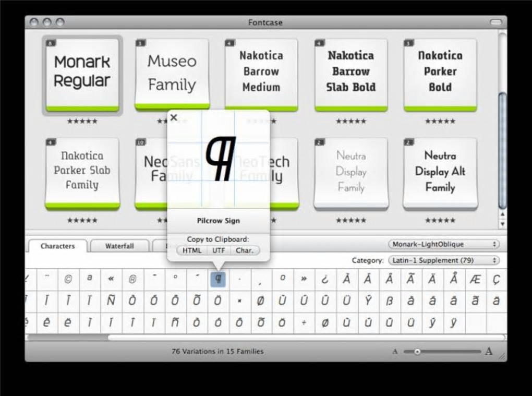Pick the Ç cedilla glyph
Screen dimensions: 532x396
(497, 279)
